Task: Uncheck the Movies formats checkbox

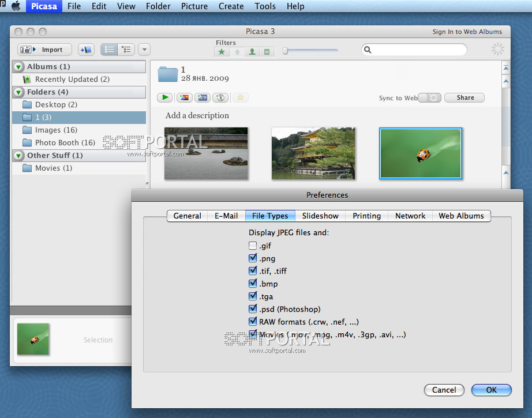Action: pos(253,334)
